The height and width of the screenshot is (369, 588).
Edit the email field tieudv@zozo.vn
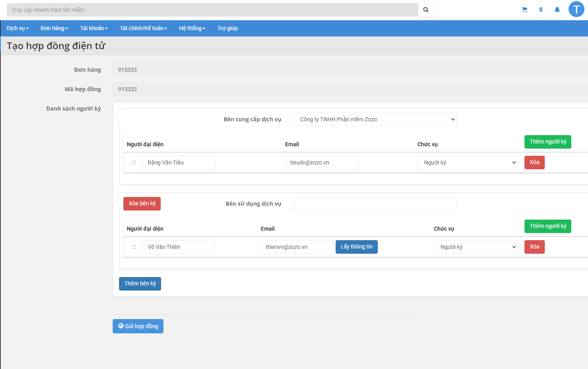click(322, 163)
